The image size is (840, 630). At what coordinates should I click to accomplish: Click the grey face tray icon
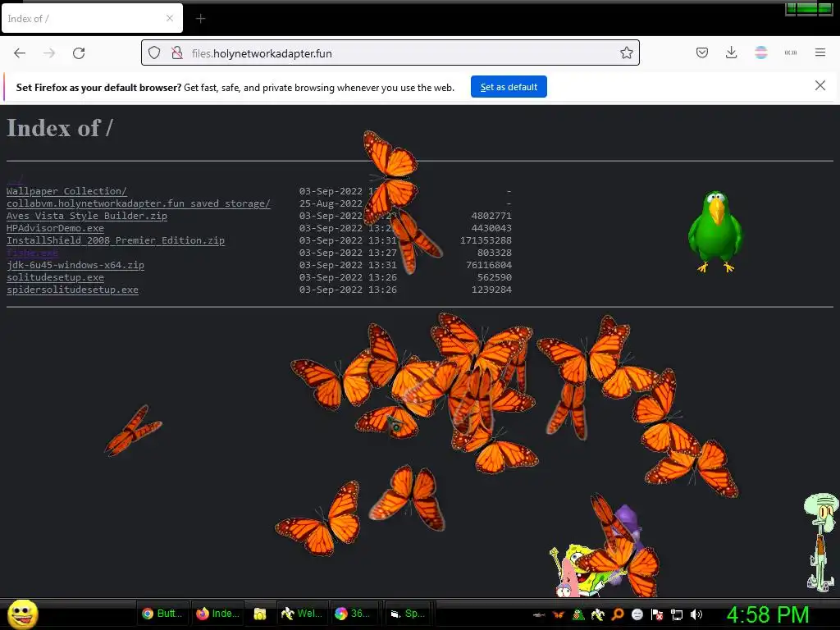tap(637, 614)
